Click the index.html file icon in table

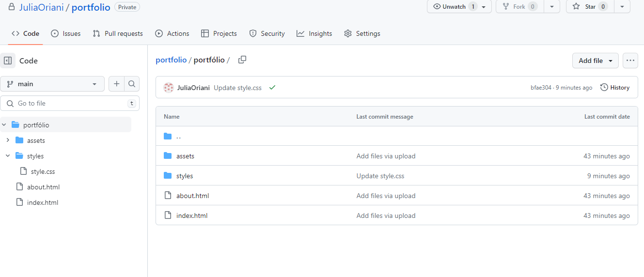tap(168, 215)
